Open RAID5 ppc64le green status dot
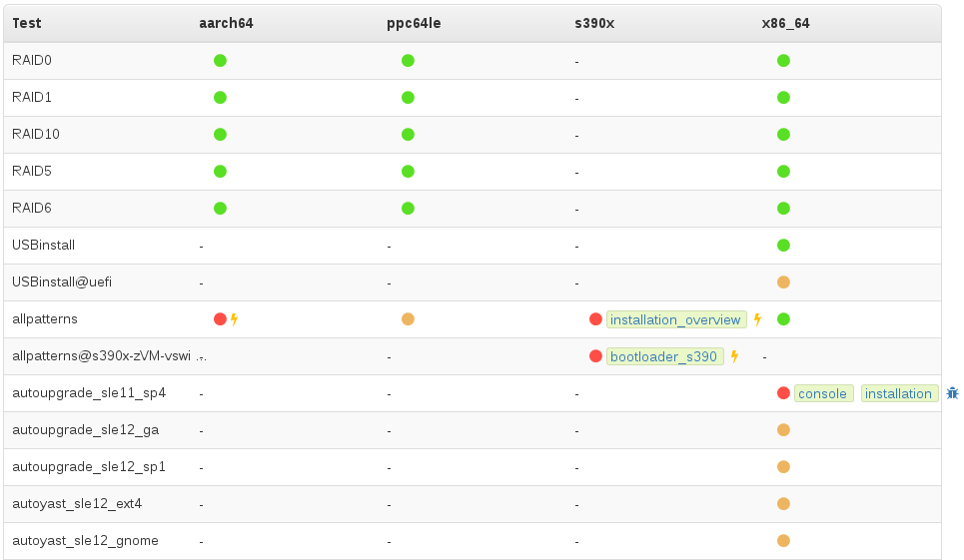Image resolution: width=964 pixels, height=560 pixels. click(408, 172)
